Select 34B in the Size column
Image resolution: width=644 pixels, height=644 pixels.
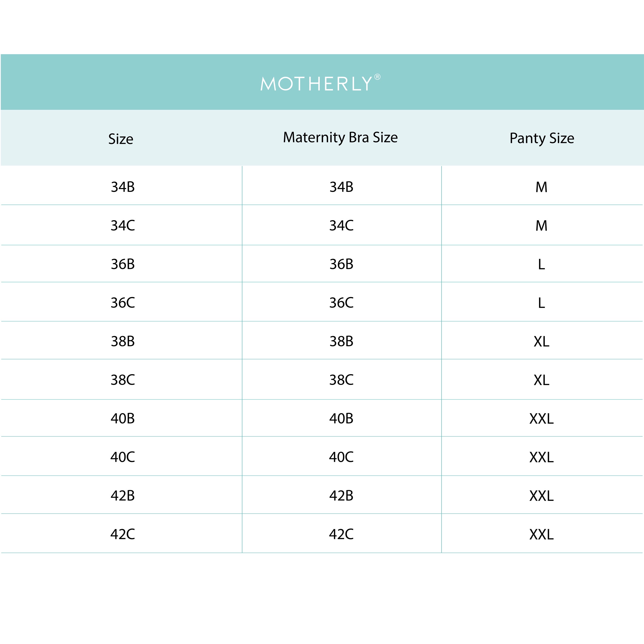coord(123,187)
